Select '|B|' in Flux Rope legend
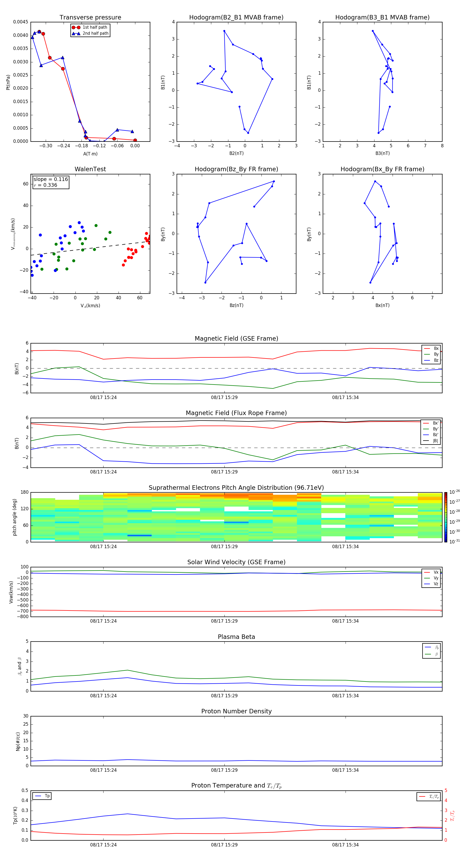Screen dimensions: 473x868 click(x=431, y=441)
